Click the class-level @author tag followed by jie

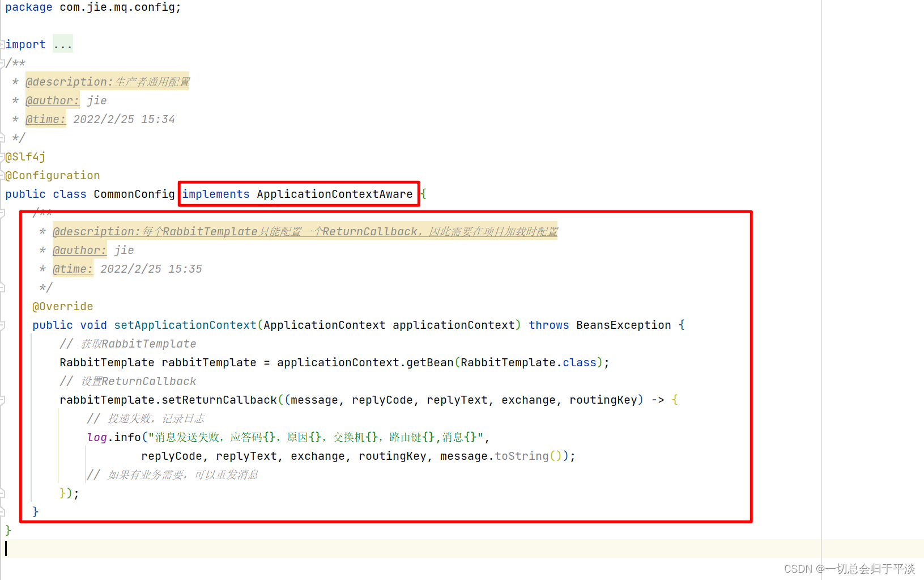click(53, 100)
